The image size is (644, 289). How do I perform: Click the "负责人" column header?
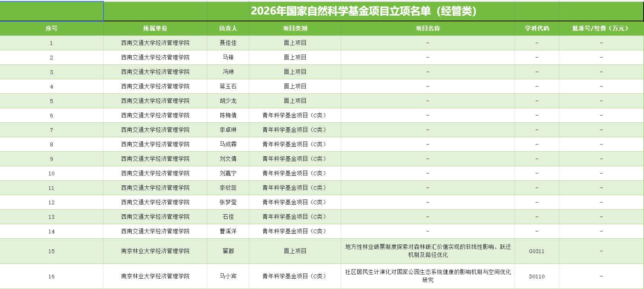click(x=228, y=28)
